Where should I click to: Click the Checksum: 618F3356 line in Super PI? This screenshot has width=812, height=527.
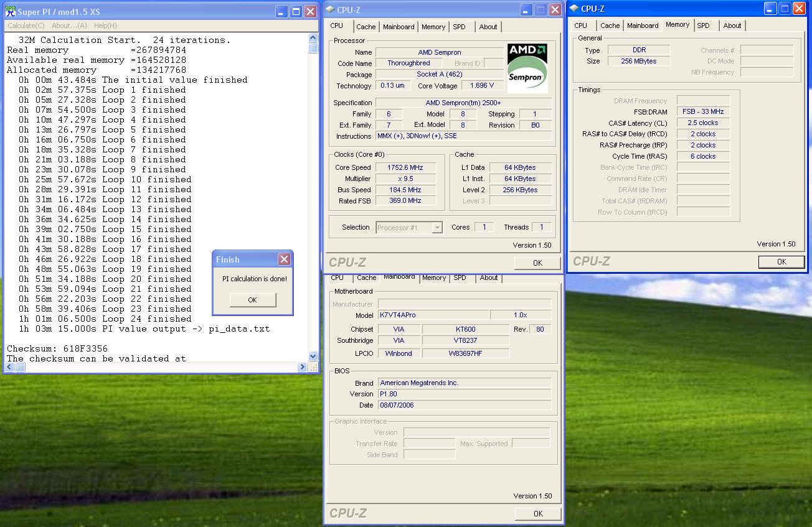(x=57, y=348)
